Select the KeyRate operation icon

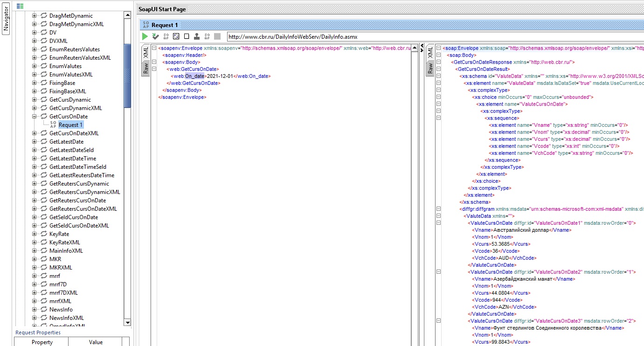[44, 234]
